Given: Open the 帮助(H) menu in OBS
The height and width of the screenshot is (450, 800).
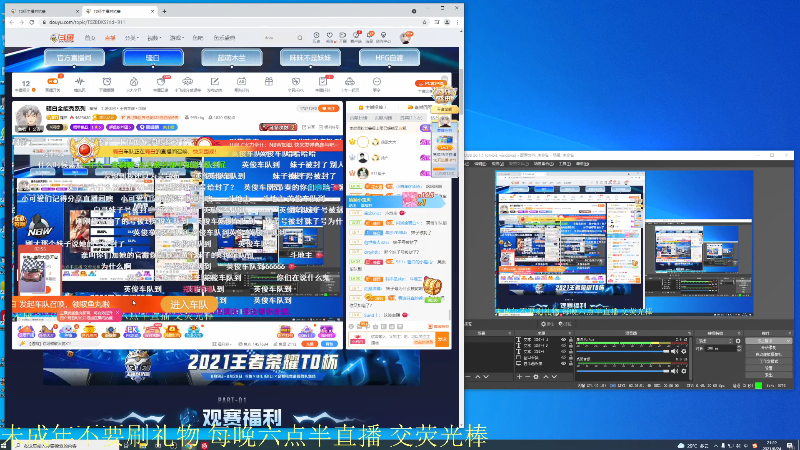Looking at the screenshot, I should pyautogui.click(x=582, y=164).
